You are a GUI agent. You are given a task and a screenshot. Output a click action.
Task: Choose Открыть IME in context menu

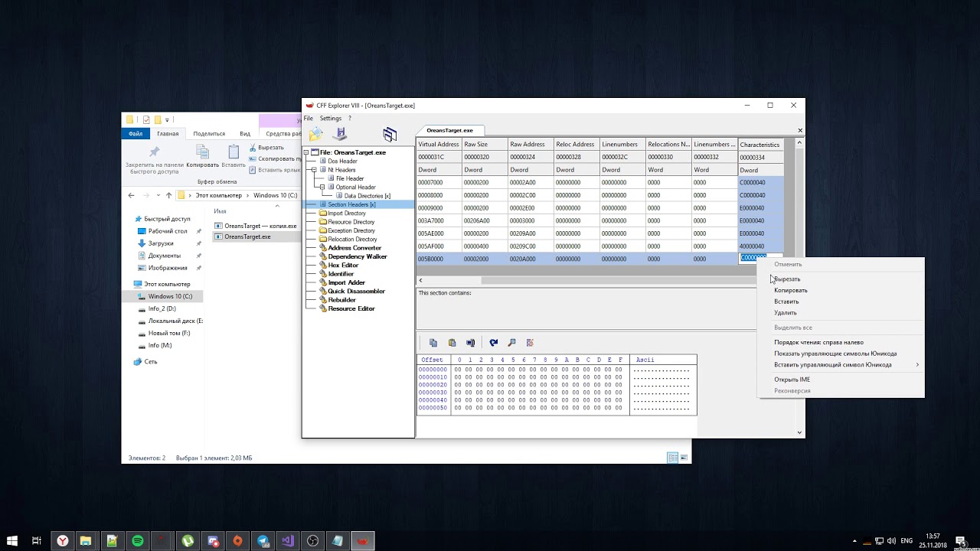pyautogui.click(x=840, y=380)
